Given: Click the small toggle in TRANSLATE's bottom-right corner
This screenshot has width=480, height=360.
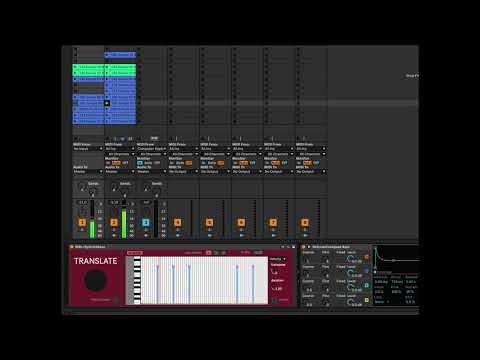Looking at the screenshot, I should pyautogui.click(x=274, y=300).
